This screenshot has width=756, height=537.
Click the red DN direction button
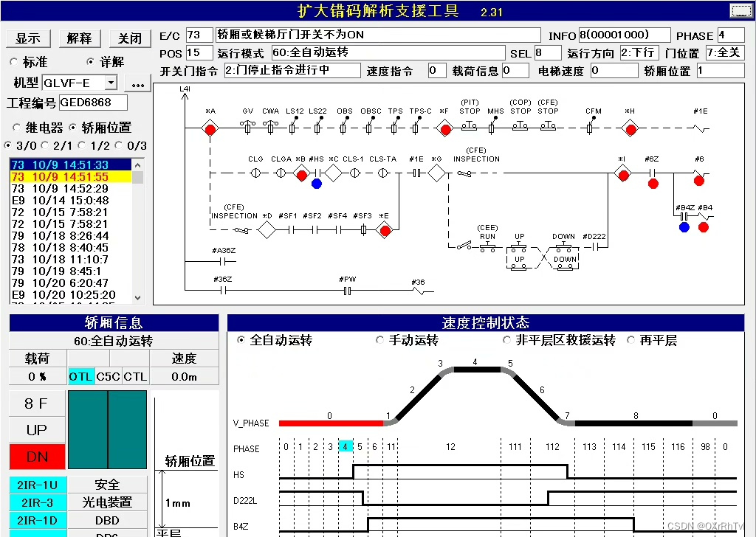tap(37, 457)
